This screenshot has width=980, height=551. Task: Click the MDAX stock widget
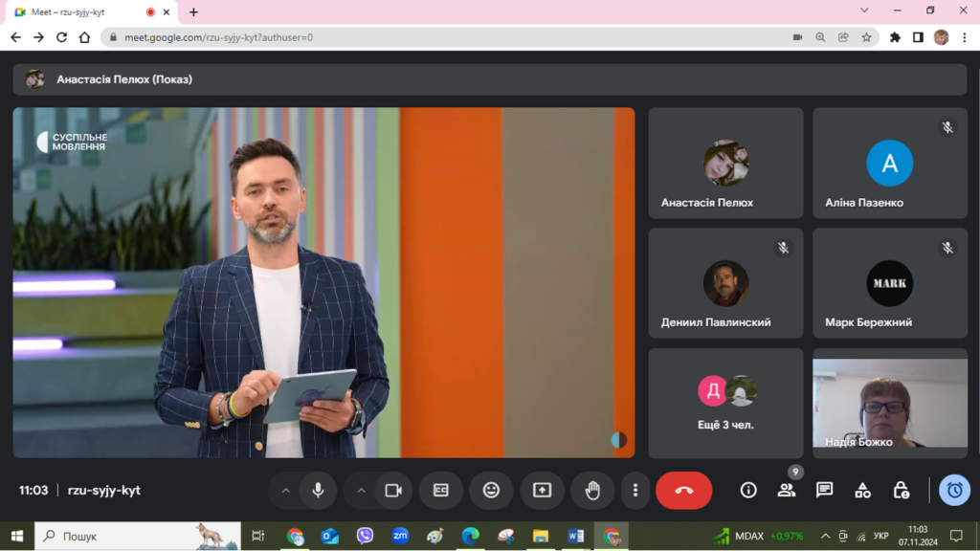coord(759,536)
